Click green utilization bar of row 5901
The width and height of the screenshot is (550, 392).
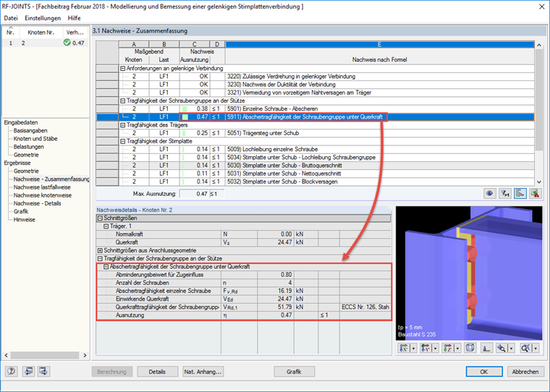tap(185, 109)
